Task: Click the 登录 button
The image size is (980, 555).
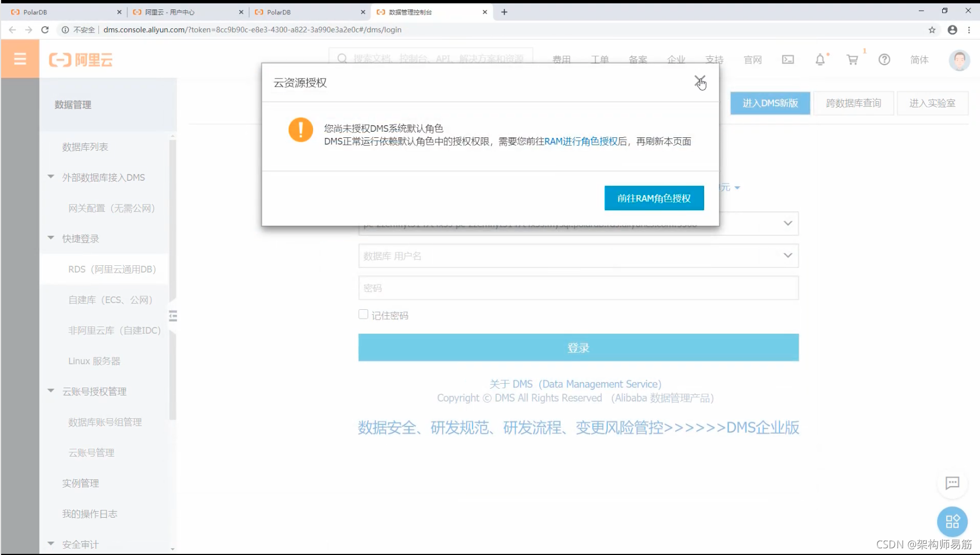Action: pyautogui.click(x=578, y=348)
